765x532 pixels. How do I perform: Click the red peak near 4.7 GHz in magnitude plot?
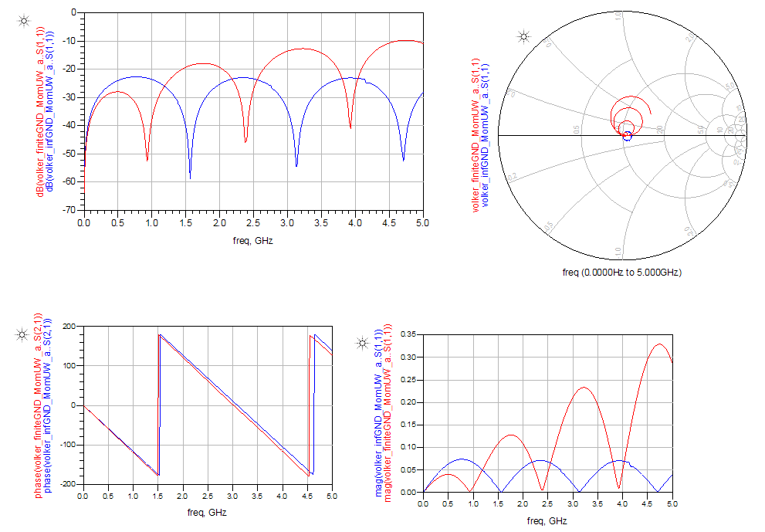click(659, 344)
